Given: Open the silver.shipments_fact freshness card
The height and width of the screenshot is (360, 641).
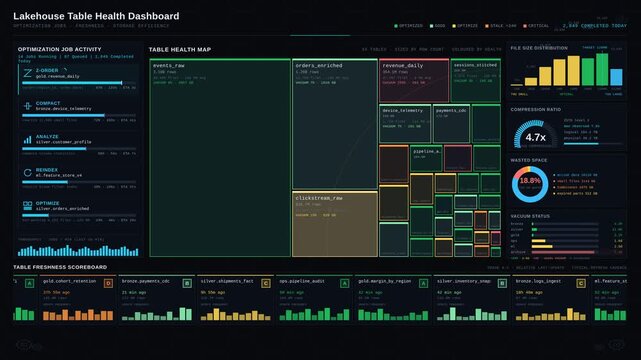Looking at the screenshot, I should click(x=235, y=300).
